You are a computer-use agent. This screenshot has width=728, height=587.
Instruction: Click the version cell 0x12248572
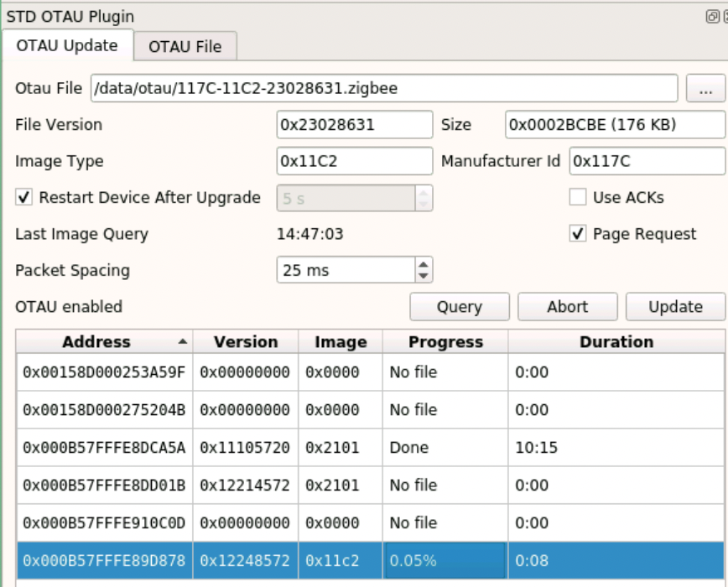pyautogui.click(x=245, y=560)
